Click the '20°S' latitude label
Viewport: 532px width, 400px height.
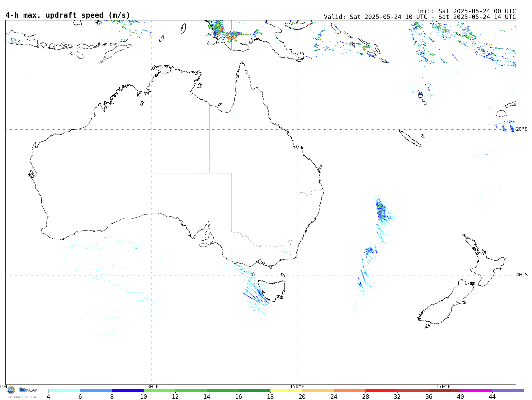pyautogui.click(x=522, y=129)
